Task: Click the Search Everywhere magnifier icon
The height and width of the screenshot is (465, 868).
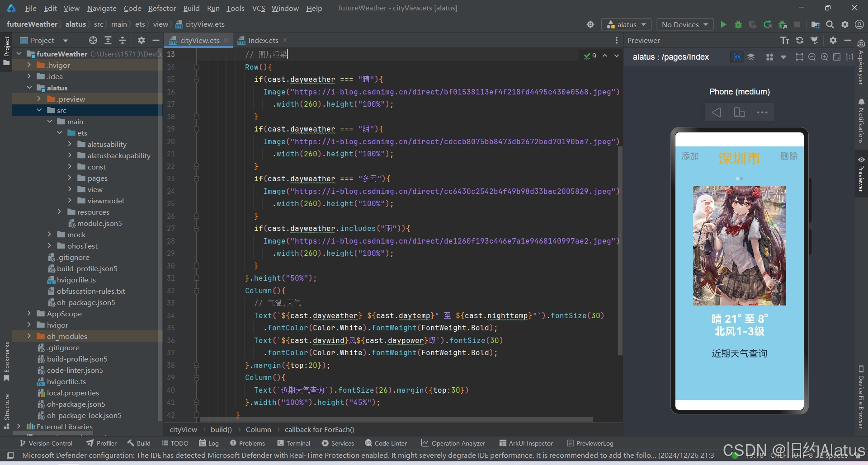Action: (x=830, y=24)
